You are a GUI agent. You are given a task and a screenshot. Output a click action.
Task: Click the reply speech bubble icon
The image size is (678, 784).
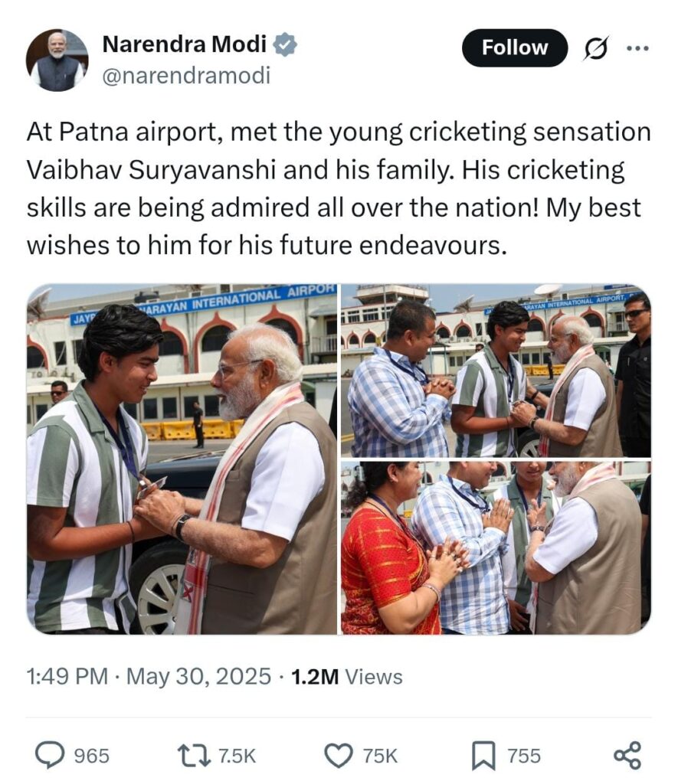pyautogui.click(x=50, y=755)
